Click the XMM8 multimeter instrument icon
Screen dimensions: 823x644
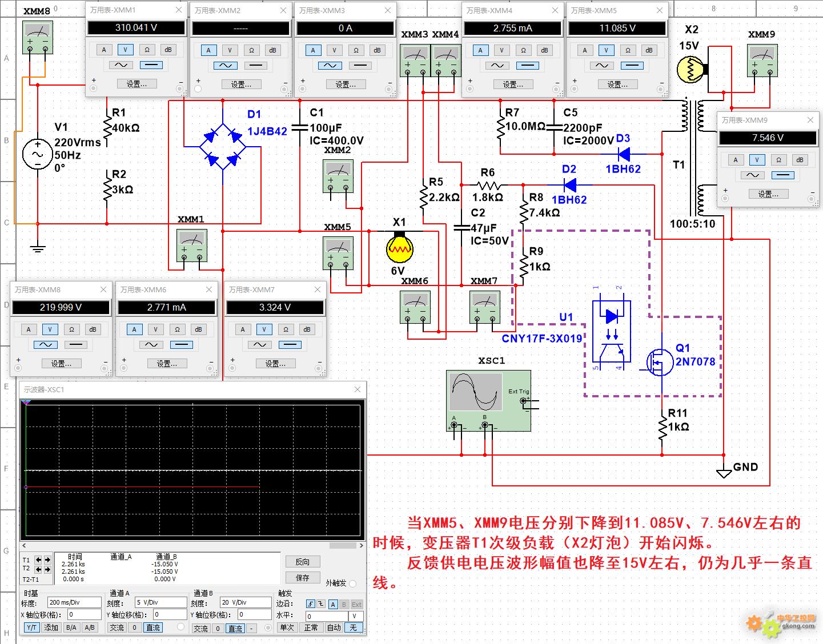(38, 38)
